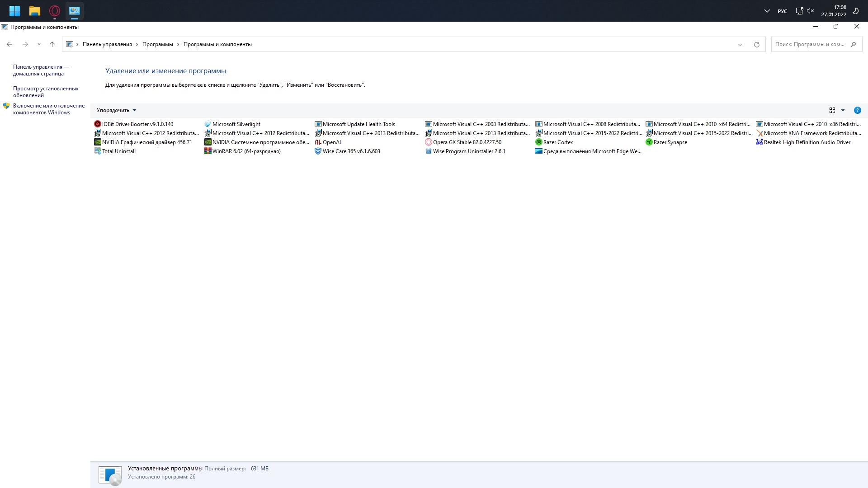The image size is (868, 488).
Task: Click the Wise Program Uninstaller icon
Action: click(428, 151)
